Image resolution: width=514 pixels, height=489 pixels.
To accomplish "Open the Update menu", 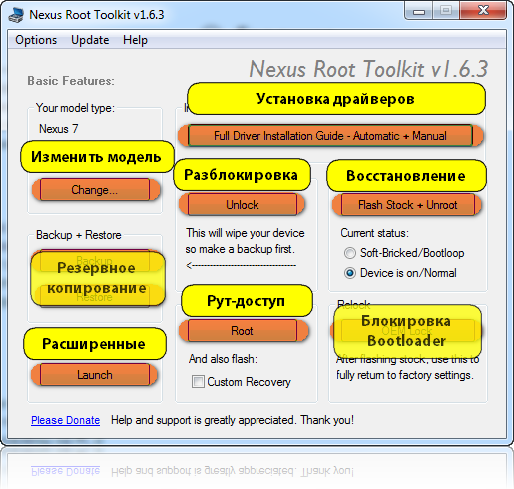I will point(90,40).
